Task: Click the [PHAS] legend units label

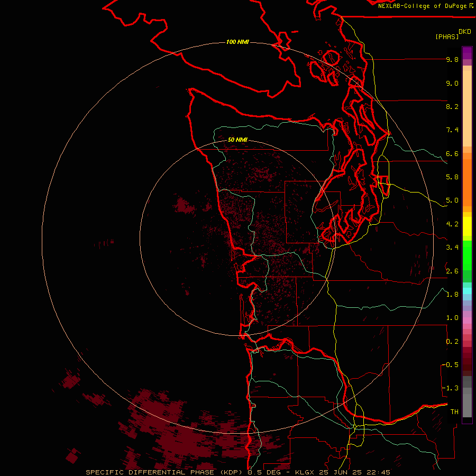Action: click(447, 36)
